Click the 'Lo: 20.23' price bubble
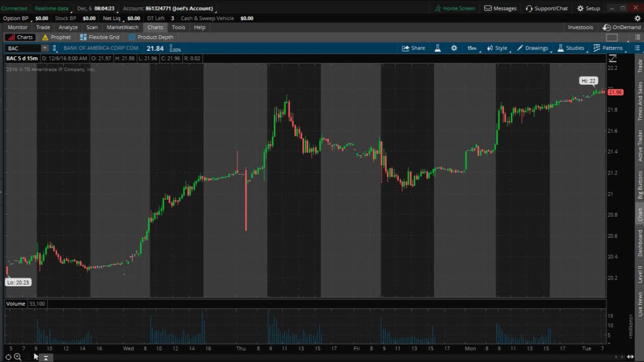This screenshot has width=644, height=362. click(18, 283)
